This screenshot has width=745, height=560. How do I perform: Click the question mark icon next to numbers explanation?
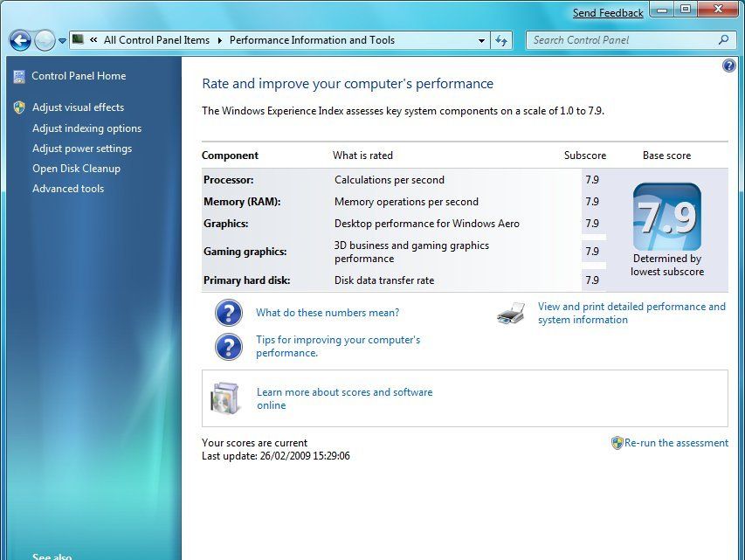tap(228, 312)
